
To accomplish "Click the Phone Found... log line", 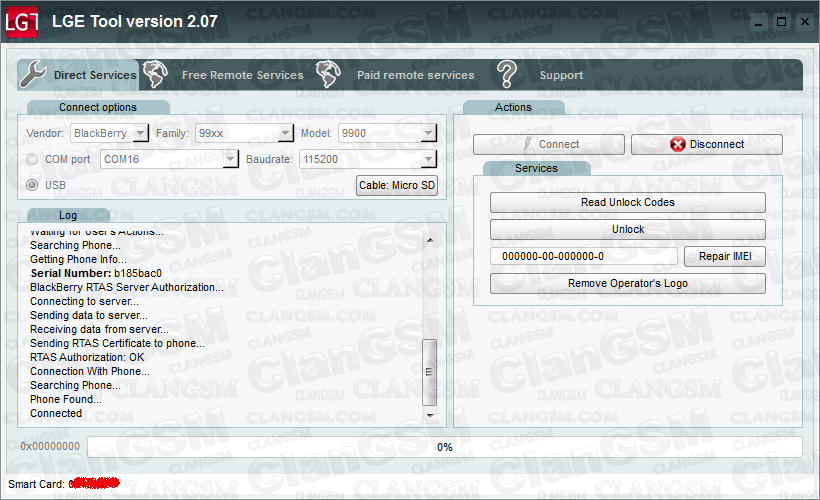I will click(x=66, y=399).
